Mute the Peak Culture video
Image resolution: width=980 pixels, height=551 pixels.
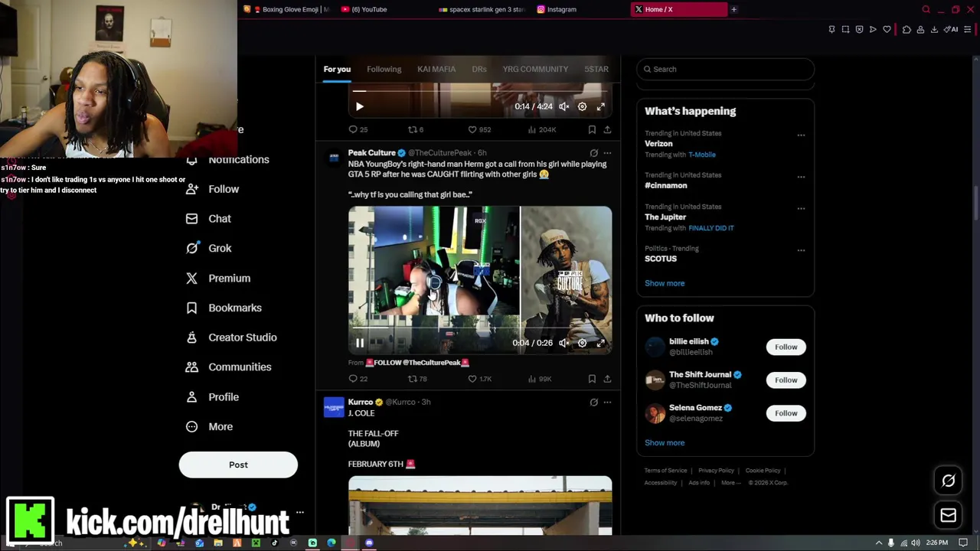coord(563,343)
